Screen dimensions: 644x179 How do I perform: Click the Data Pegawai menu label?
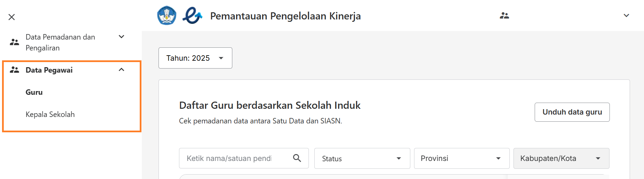click(49, 70)
